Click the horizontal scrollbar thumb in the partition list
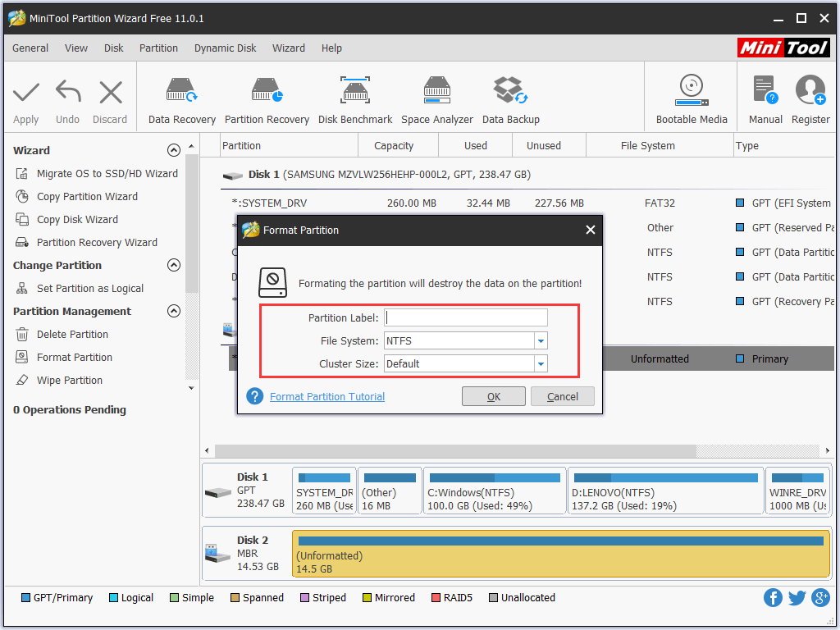The image size is (840, 630). point(455,450)
